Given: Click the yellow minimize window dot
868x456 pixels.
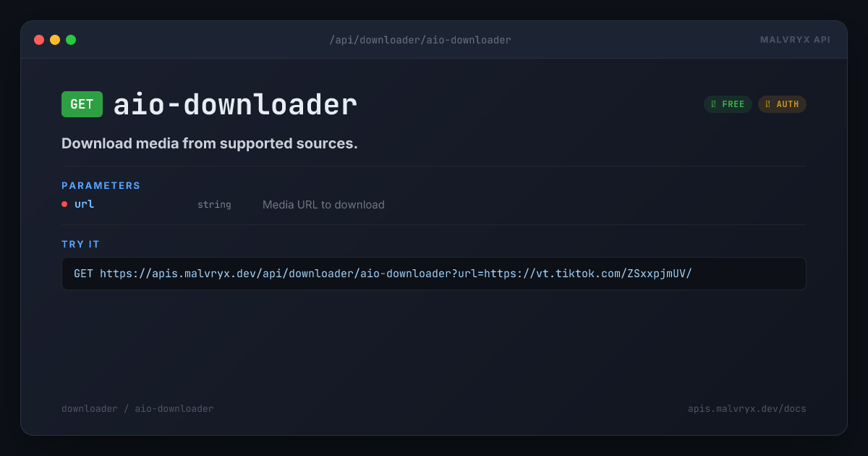Looking at the screenshot, I should (x=55, y=40).
